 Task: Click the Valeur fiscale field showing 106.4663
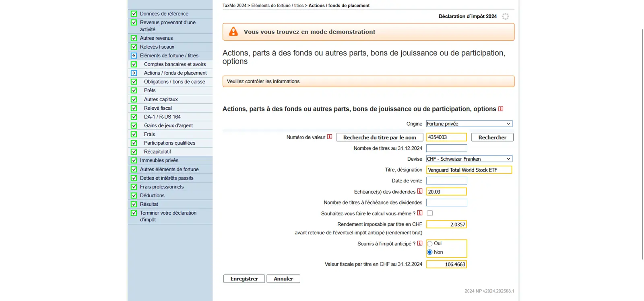pyautogui.click(x=446, y=264)
